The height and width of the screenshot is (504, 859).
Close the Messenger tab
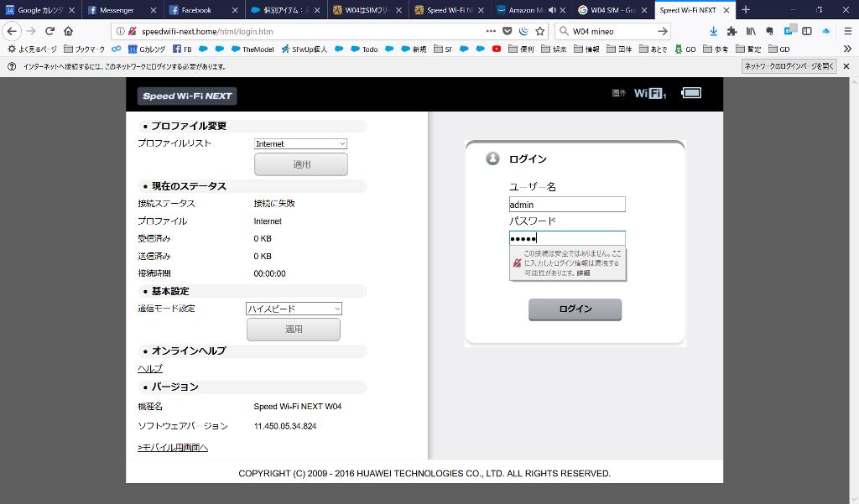pyautogui.click(x=153, y=10)
